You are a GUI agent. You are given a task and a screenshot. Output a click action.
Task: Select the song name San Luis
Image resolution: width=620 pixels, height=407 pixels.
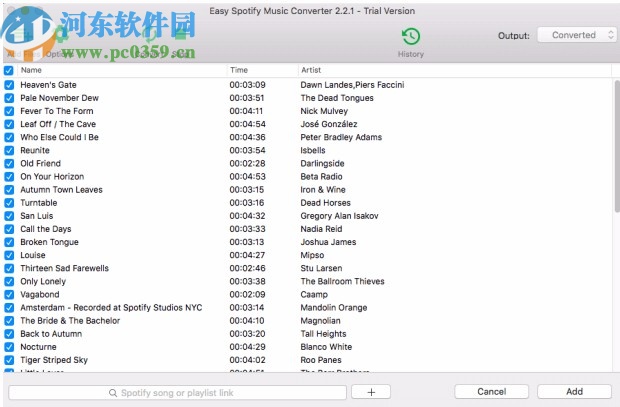pyautogui.click(x=36, y=216)
